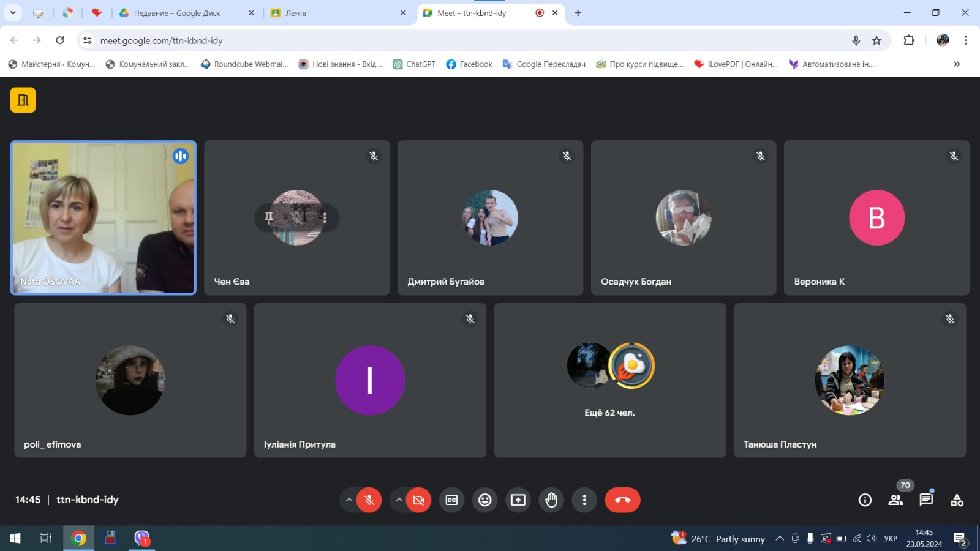
Task: Show the participants list
Action: (x=895, y=500)
